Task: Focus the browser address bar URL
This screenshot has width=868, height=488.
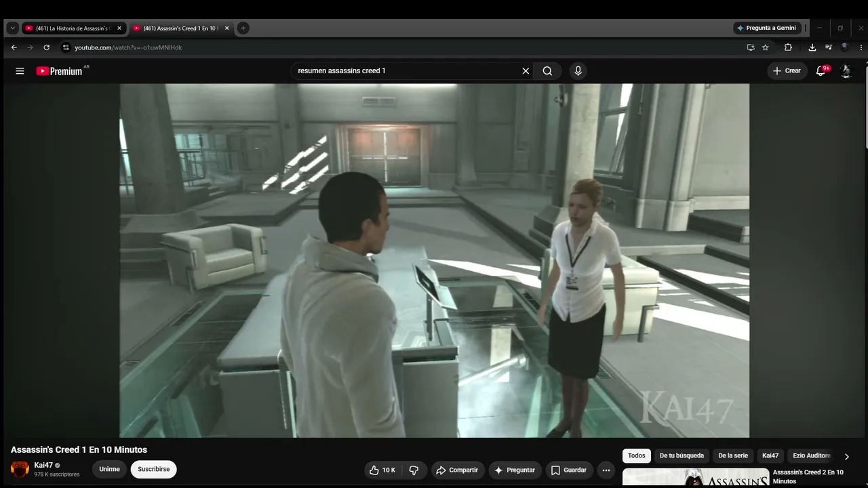Action: 128,47
